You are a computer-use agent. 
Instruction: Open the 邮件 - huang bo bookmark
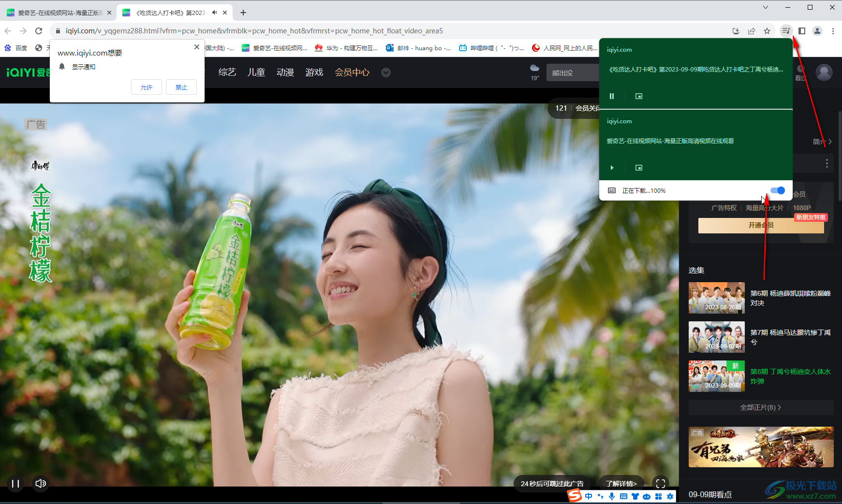(x=418, y=48)
